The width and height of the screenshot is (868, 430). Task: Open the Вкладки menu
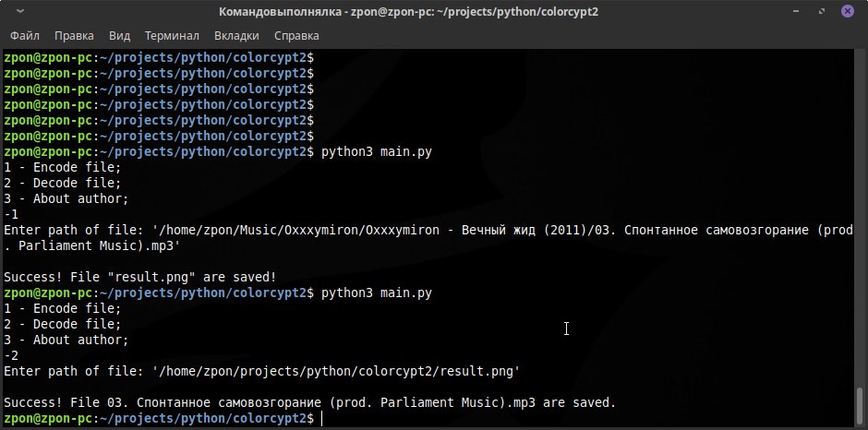pos(237,35)
